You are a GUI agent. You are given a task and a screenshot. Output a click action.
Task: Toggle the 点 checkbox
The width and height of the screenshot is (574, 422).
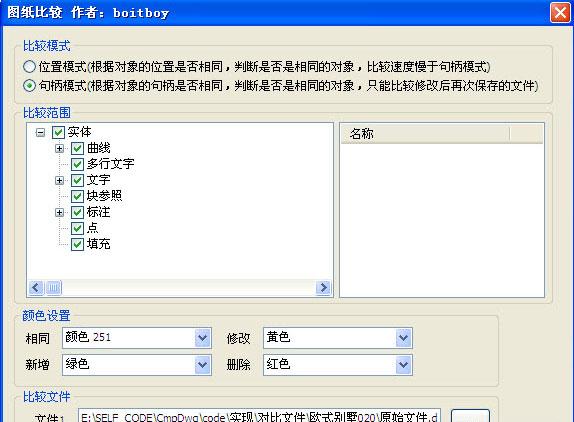tap(77, 228)
